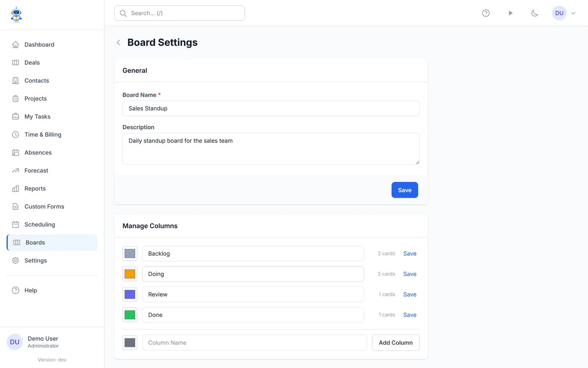Open the Deals menu item
The width and height of the screenshot is (588, 368).
click(52, 63)
